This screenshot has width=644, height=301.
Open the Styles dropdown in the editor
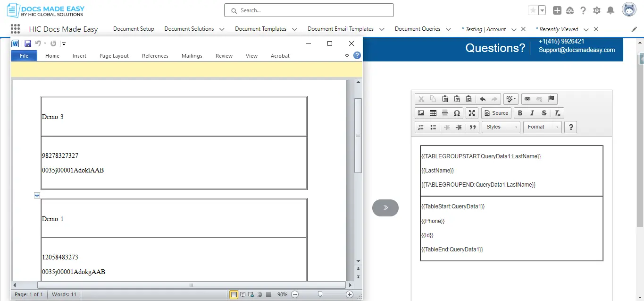tap(501, 127)
